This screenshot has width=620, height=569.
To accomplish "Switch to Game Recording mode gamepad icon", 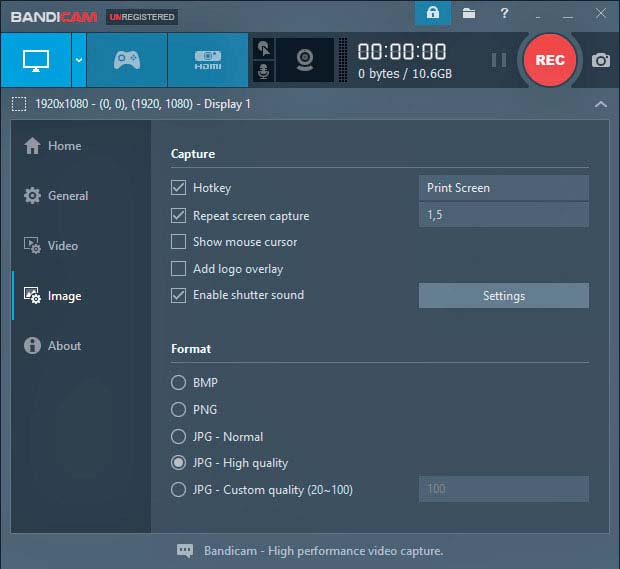I will [x=127, y=60].
